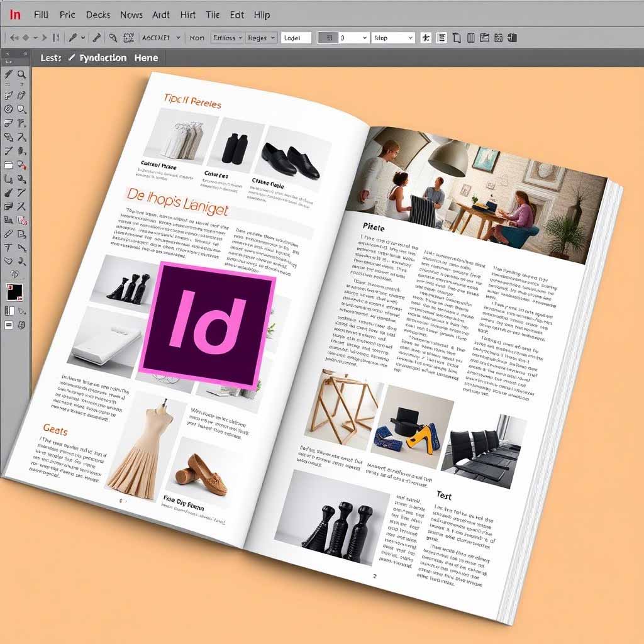
Task: Open the dropdown showing the value 0
Action: [353, 38]
